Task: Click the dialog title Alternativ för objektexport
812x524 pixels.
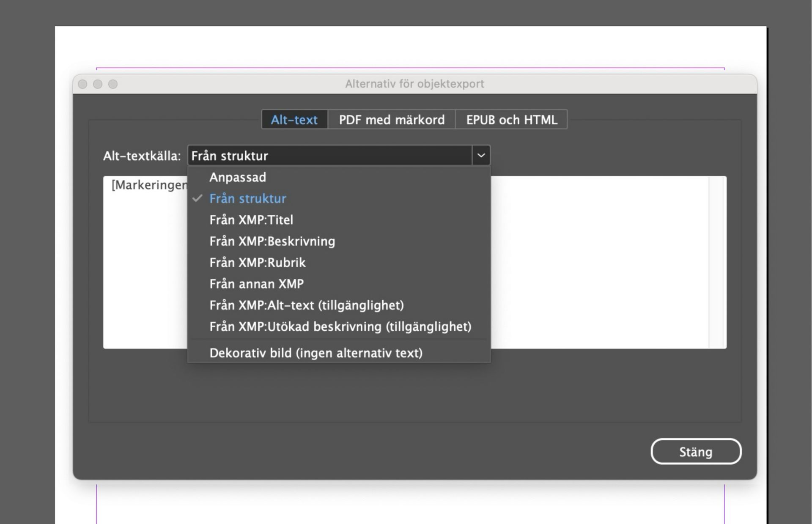Action: point(414,83)
